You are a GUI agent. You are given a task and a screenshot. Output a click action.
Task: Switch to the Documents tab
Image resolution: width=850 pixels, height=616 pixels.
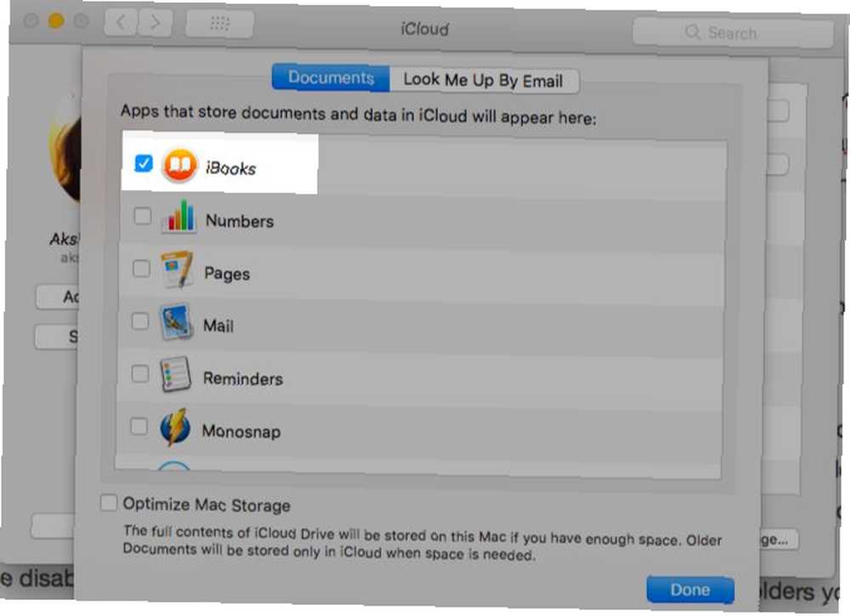coord(331,77)
